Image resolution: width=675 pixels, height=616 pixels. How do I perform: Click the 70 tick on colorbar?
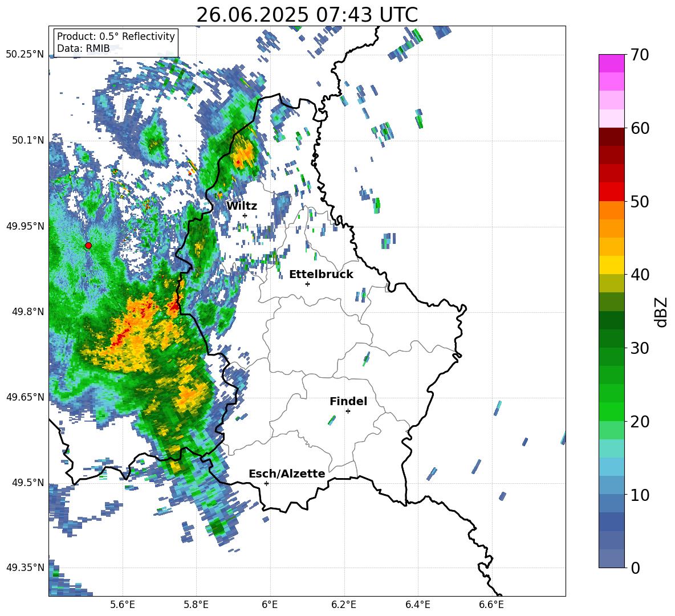coord(640,55)
